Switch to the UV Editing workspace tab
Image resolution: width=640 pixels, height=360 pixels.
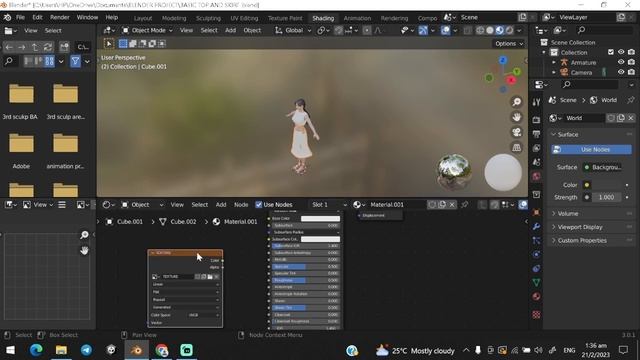244,18
